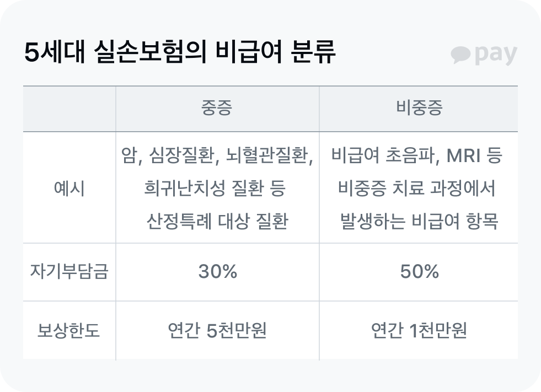The height and width of the screenshot is (392, 541).
Task: Click the title '5세대 실손보험의 비급여 분류'
Action: pos(180,53)
